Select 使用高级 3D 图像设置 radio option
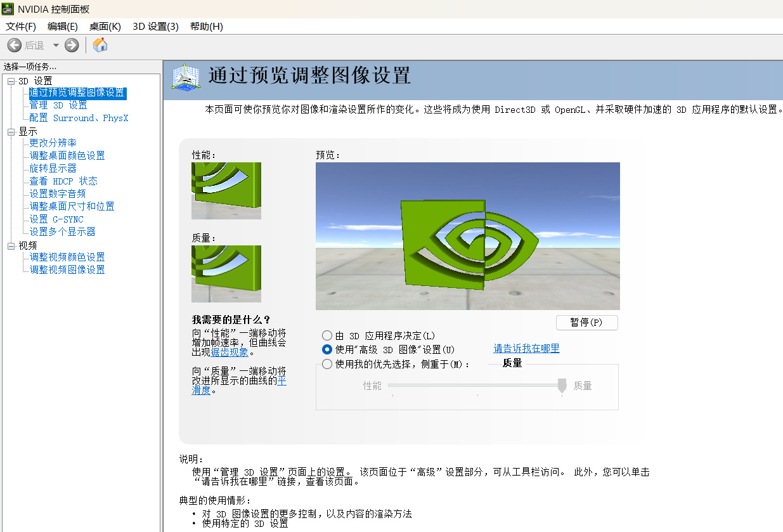This screenshot has height=532, width=783. pyautogui.click(x=327, y=349)
